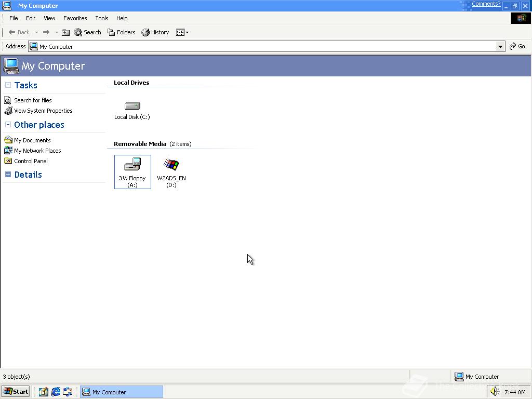Click View System Properties link
Screen dimensions: 532x399
(43, 111)
